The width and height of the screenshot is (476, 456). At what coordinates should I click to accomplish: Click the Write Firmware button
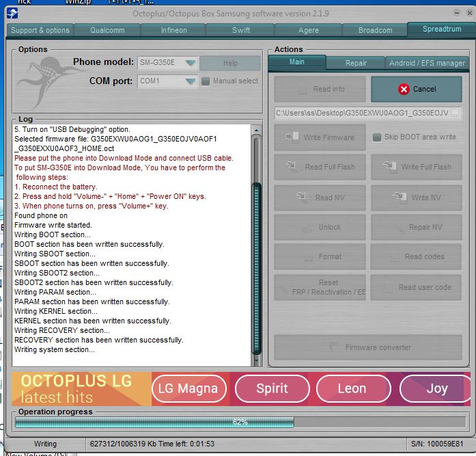coord(320,137)
